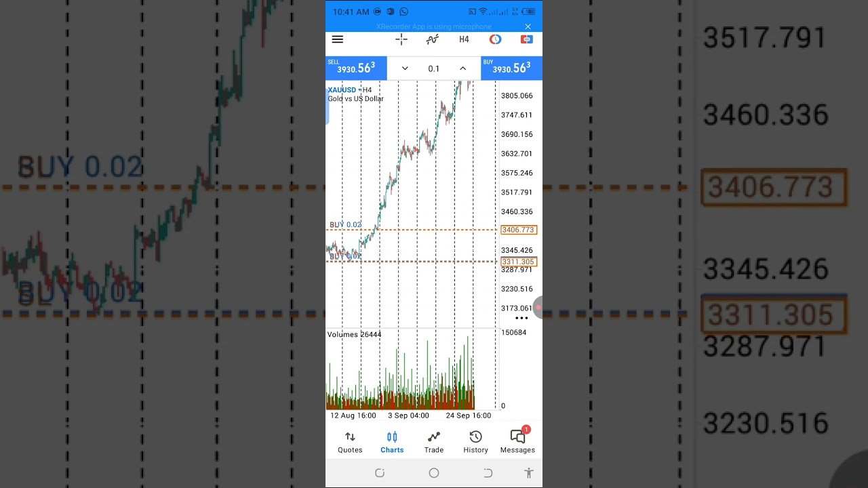Tap the Wi-Fi status icon
Viewport: 868px width, 488px height.
coord(483,12)
